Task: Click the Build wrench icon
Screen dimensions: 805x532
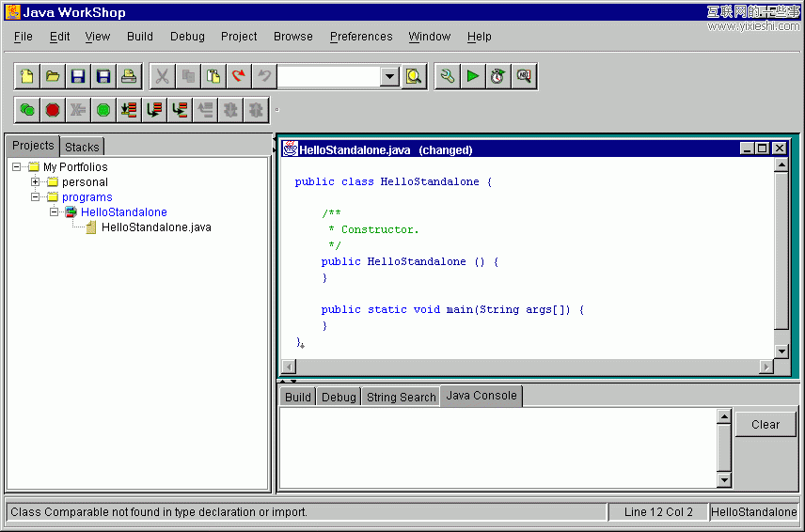Action: pyautogui.click(x=448, y=77)
